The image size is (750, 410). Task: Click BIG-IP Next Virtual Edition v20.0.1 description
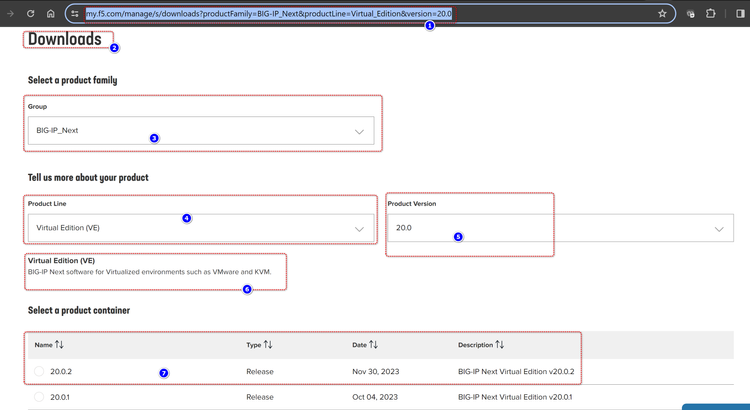click(x=515, y=397)
